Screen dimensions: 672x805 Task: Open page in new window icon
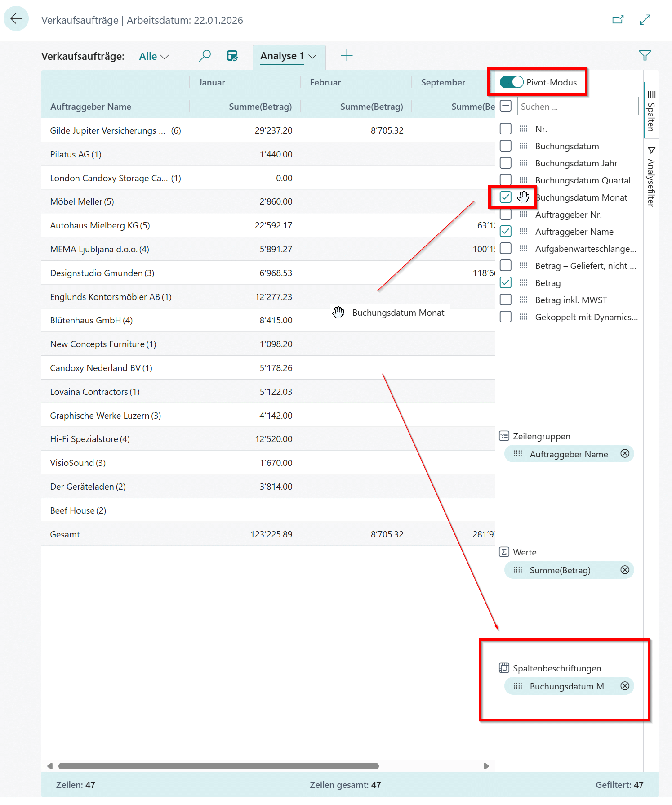618,20
